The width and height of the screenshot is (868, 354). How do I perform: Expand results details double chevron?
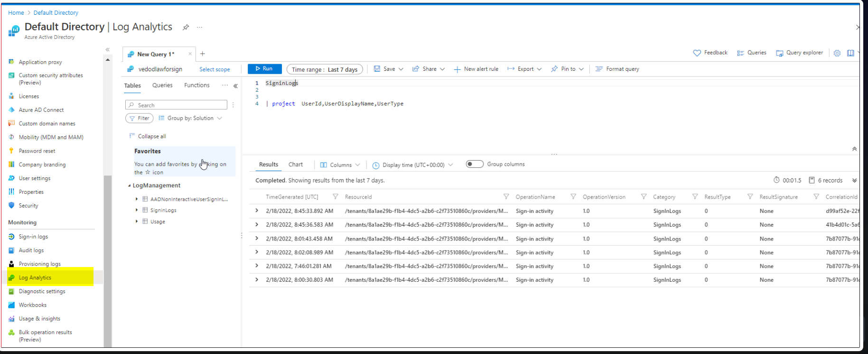[854, 181]
